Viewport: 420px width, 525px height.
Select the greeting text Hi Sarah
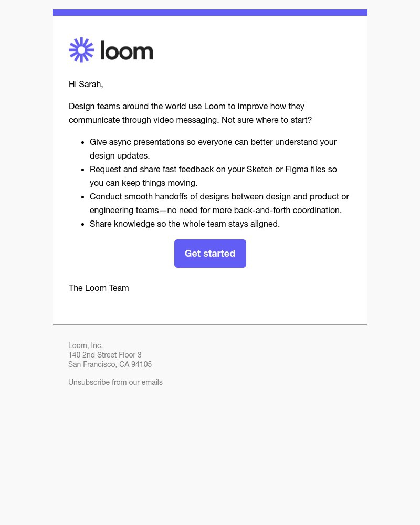(86, 84)
